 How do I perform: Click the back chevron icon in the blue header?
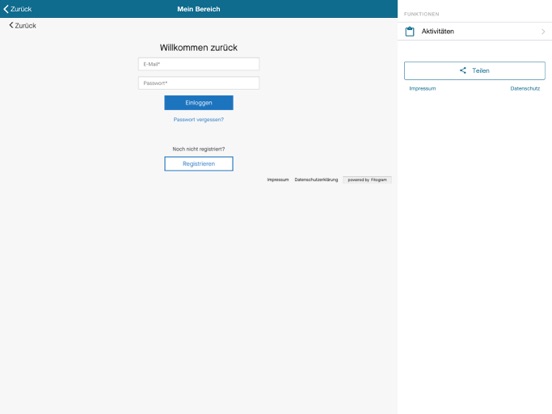coord(6,9)
